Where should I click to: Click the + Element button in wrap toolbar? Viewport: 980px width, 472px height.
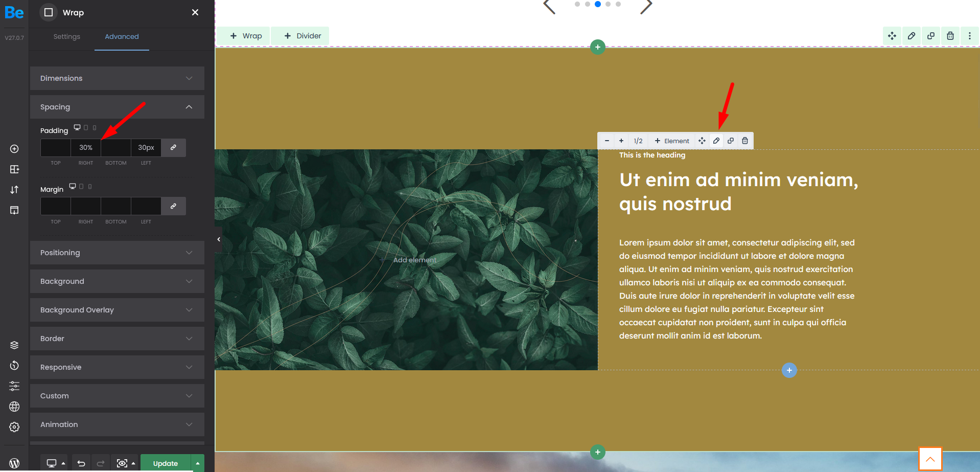[x=672, y=141]
